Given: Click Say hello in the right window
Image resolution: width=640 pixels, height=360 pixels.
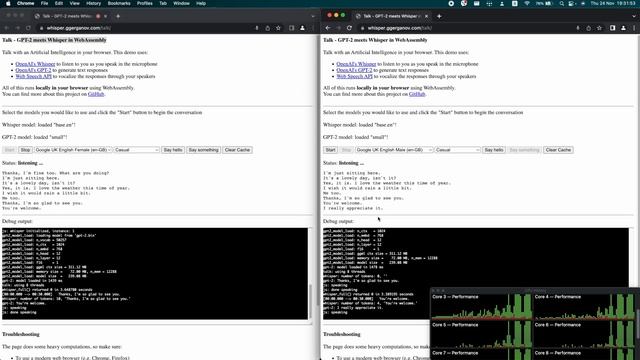Looking at the screenshot, I should coord(494,150).
